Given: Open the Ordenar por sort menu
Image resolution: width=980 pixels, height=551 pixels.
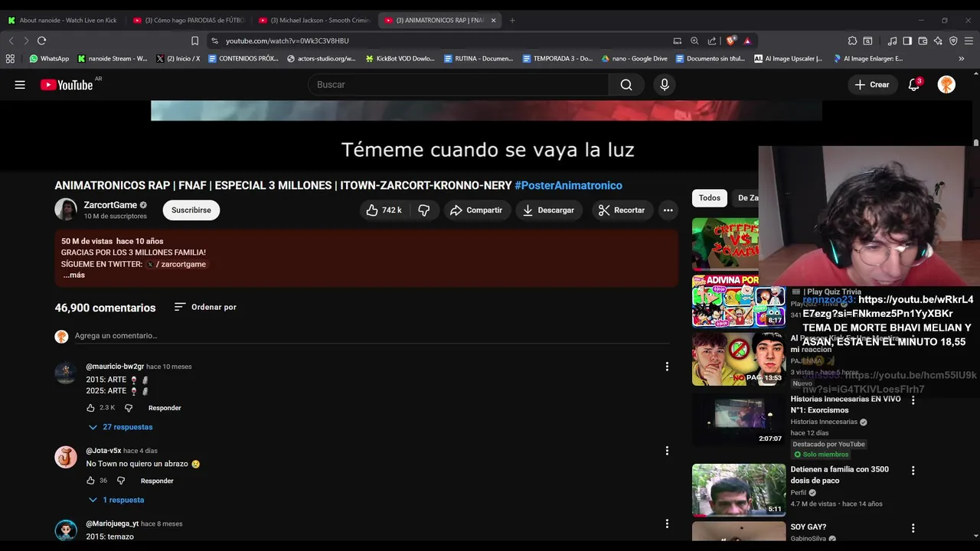Looking at the screenshot, I should (205, 307).
